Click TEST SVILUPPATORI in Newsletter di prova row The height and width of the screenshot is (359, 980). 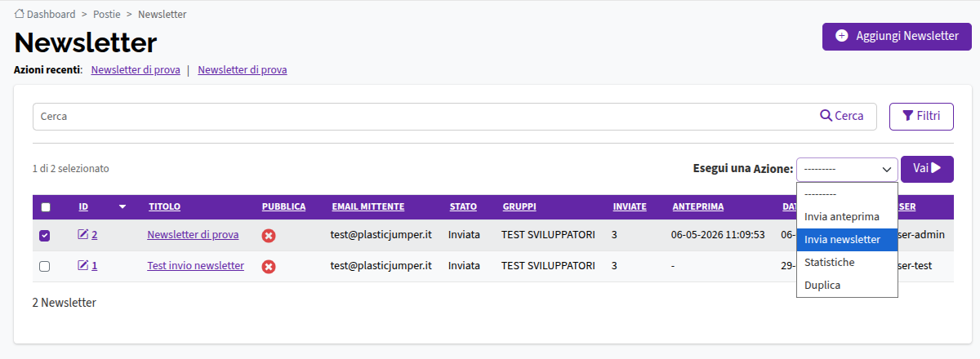point(548,235)
